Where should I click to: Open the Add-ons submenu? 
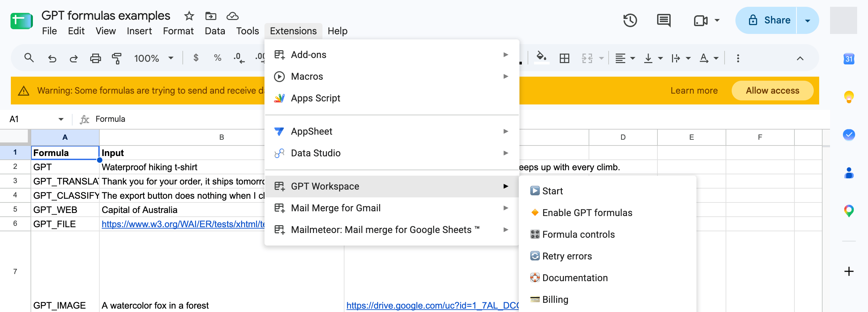tap(392, 55)
